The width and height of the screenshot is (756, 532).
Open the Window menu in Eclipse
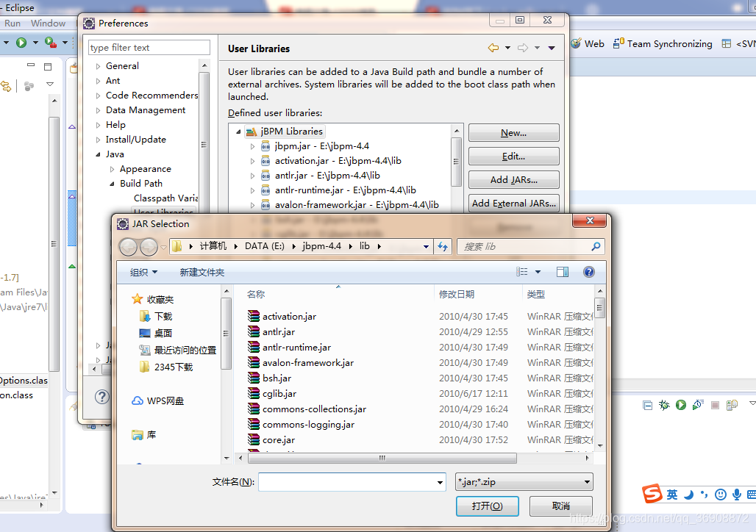coord(49,23)
